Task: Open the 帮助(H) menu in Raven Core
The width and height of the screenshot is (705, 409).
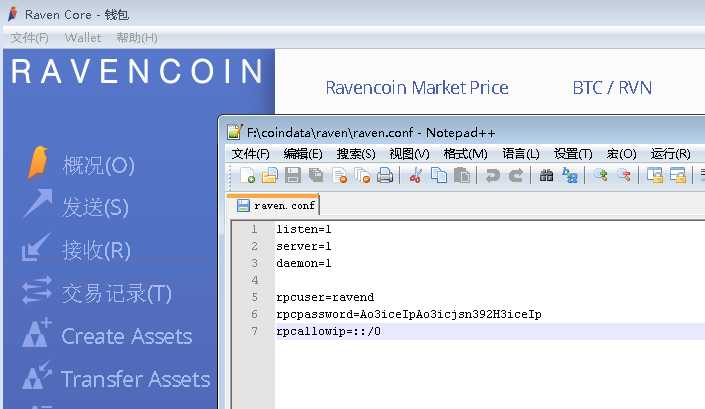Action: tap(137, 38)
